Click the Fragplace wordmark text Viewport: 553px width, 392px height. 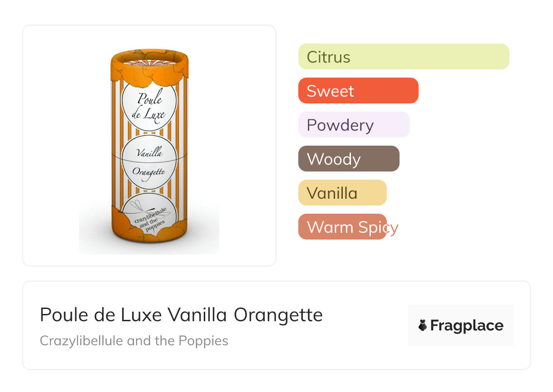pyautogui.click(x=467, y=325)
